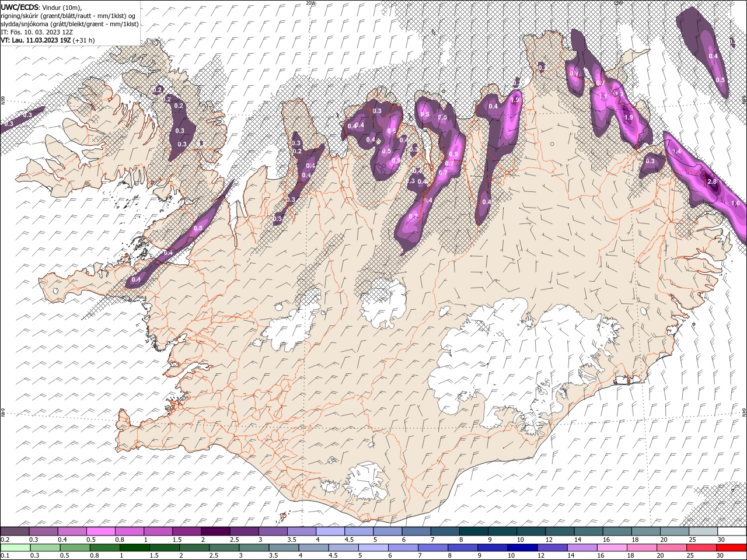
Task: Pick top-row legend swatch between 1 and 1.5
Action: pos(158,531)
